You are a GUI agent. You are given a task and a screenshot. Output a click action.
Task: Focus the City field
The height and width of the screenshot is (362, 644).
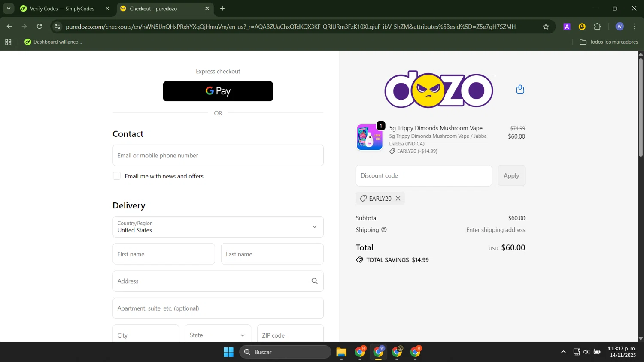(146, 334)
